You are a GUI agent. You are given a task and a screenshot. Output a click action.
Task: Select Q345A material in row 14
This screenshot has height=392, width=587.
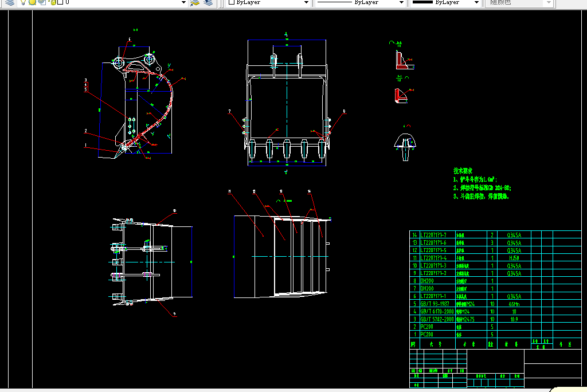(514, 235)
